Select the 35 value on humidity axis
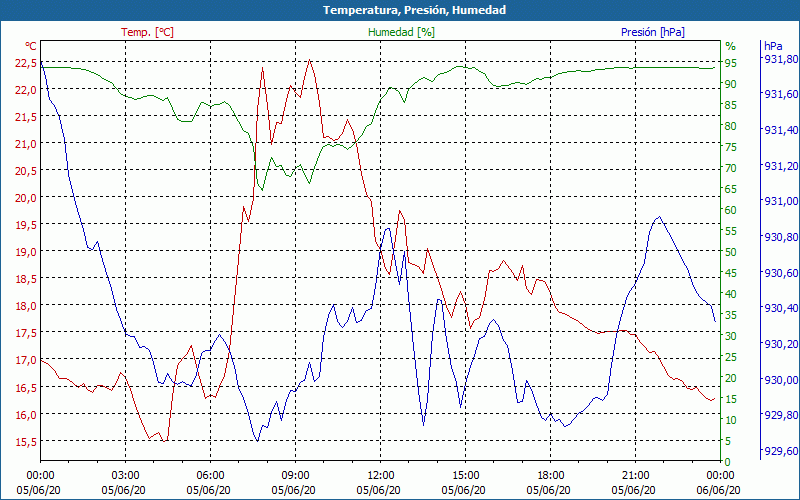The width and height of the screenshot is (800, 500). [x=731, y=315]
